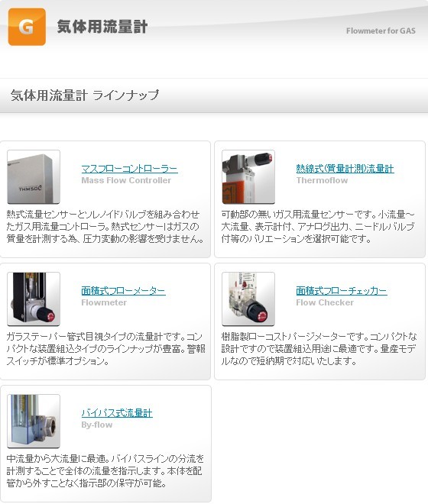Click the Thermoflow product thumbnail
Viewport: 428px width, 504px height.
(x=248, y=177)
